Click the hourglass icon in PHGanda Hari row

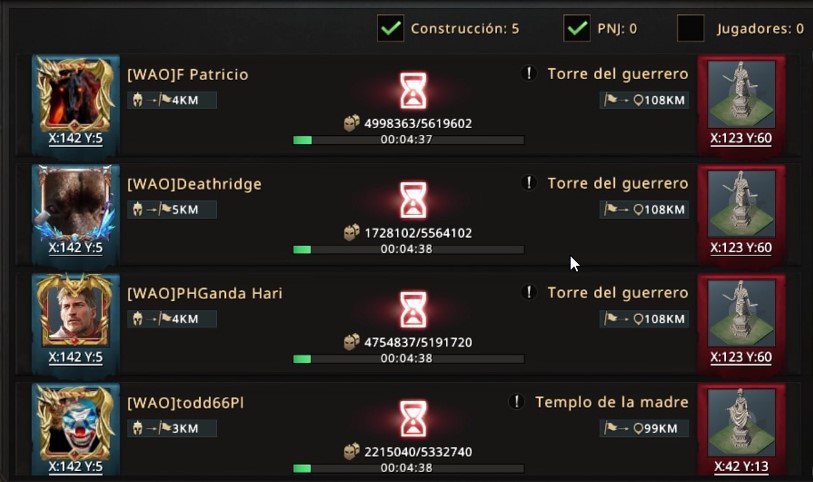413,309
